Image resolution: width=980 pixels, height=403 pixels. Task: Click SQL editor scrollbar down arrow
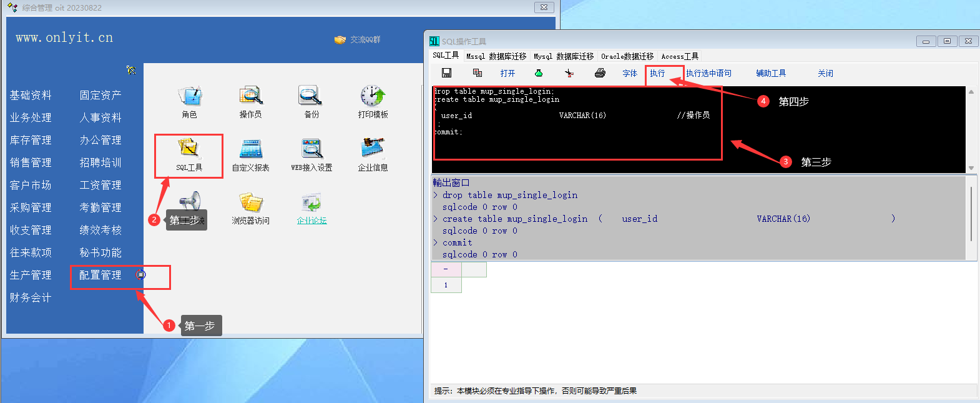[971, 168]
